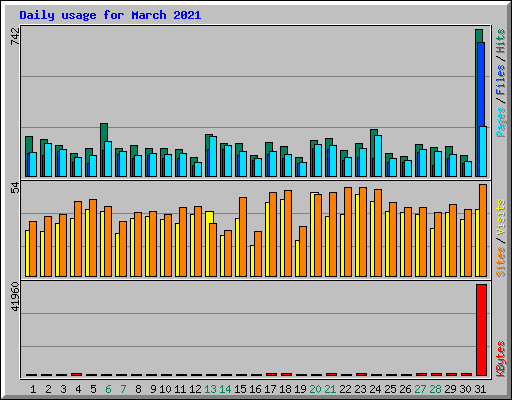Click the Hits legend label
512x400 pixels.
pos(501,41)
